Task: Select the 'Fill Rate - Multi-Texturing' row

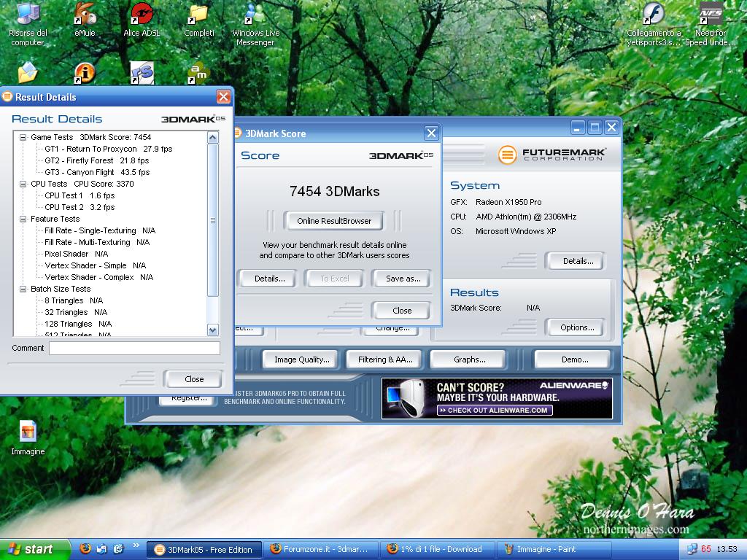Action: (97, 242)
